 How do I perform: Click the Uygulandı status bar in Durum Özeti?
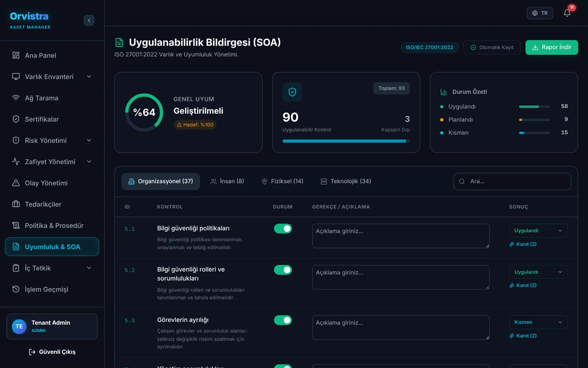click(x=534, y=107)
